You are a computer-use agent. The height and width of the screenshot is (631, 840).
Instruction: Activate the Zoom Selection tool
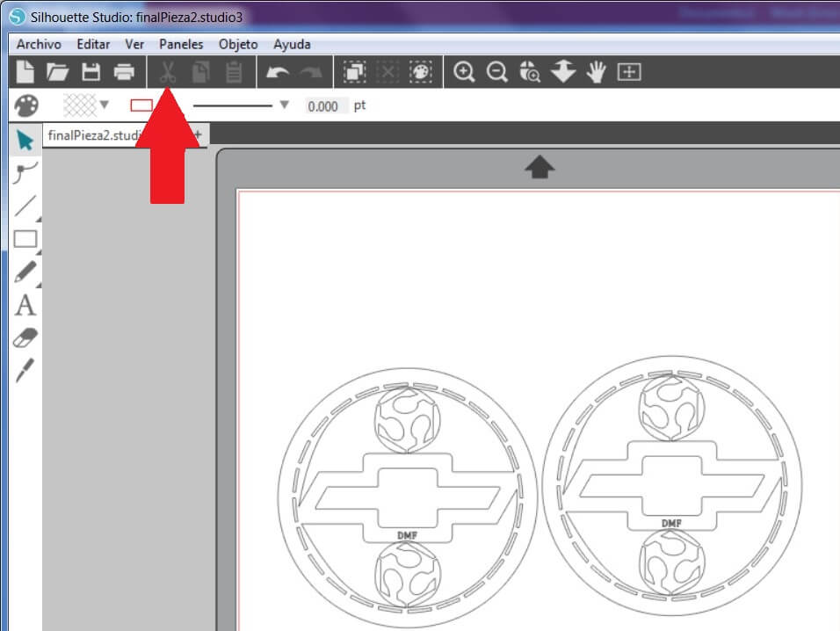[530, 72]
